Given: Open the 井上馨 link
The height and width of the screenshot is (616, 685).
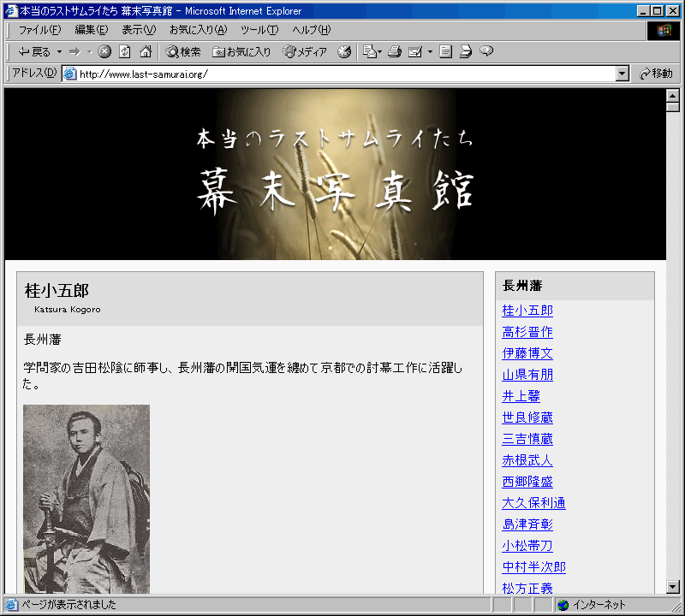Looking at the screenshot, I should [x=521, y=396].
